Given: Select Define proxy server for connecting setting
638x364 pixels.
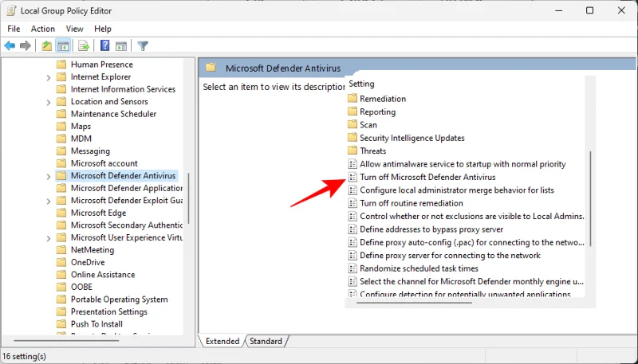Looking at the screenshot, I should click(450, 256).
